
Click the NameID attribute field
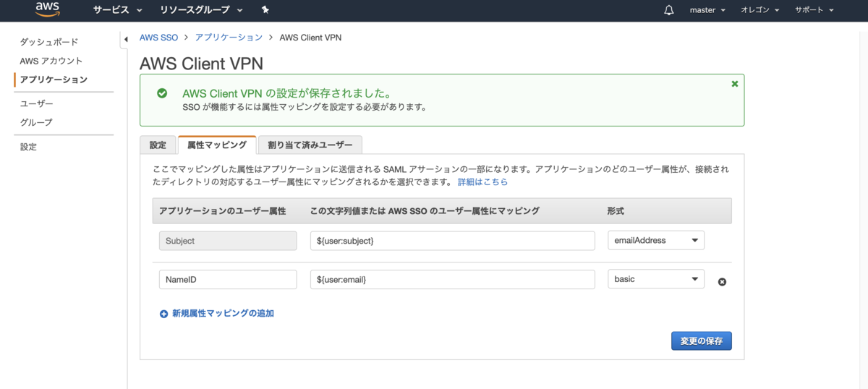click(x=228, y=279)
